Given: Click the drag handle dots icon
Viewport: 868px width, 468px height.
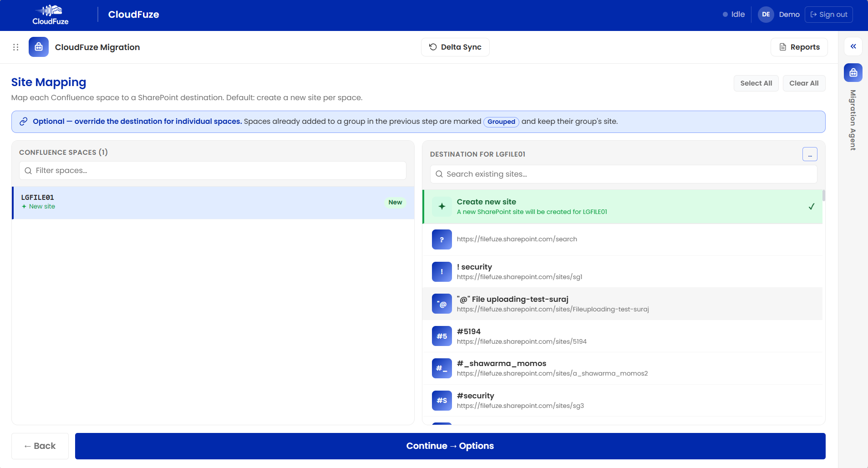Looking at the screenshot, I should [x=15, y=47].
